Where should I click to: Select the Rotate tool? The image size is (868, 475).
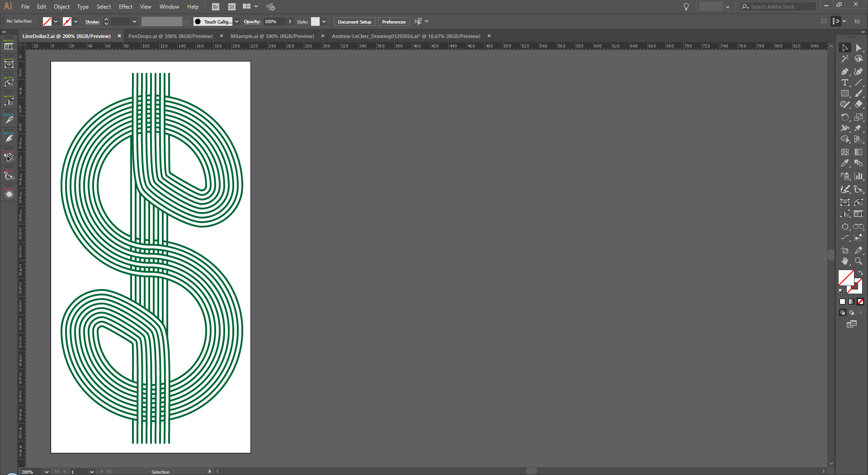pyautogui.click(x=844, y=117)
